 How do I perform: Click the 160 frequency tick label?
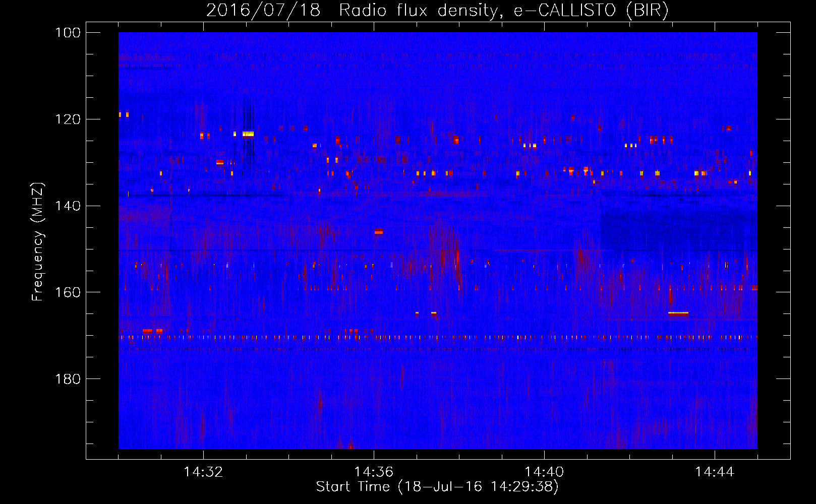(68, 292)
